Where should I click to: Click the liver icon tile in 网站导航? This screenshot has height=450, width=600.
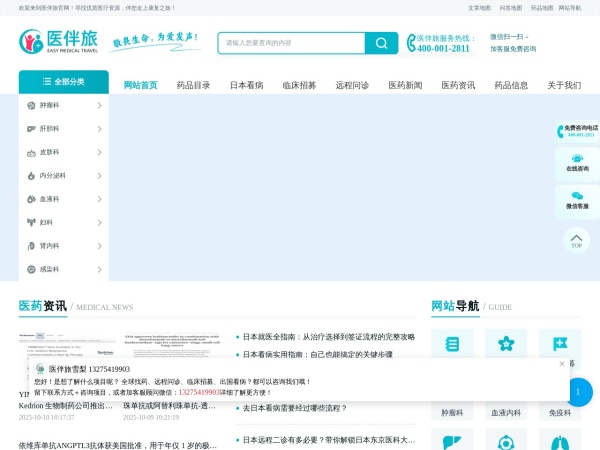pos(452,442)
